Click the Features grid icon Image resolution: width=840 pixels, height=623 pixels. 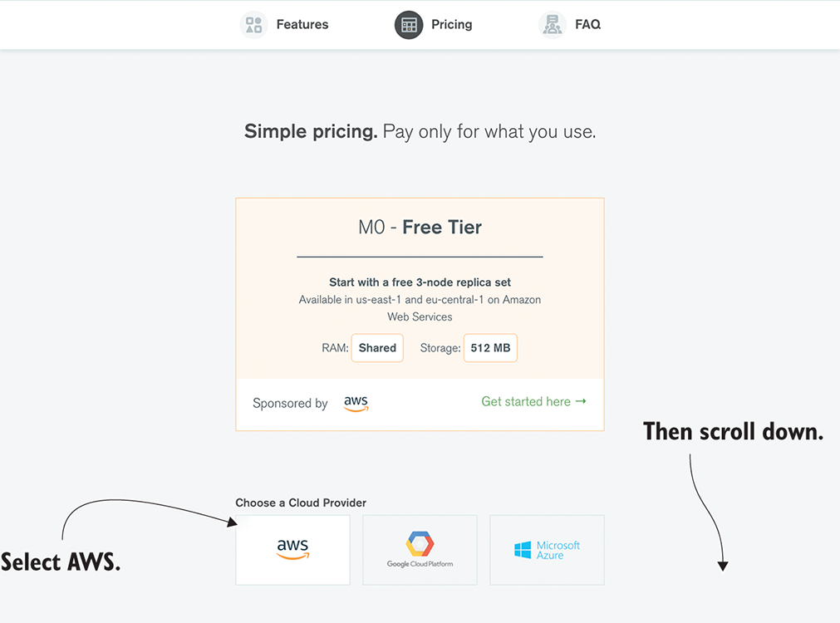[x=253, y=25]
